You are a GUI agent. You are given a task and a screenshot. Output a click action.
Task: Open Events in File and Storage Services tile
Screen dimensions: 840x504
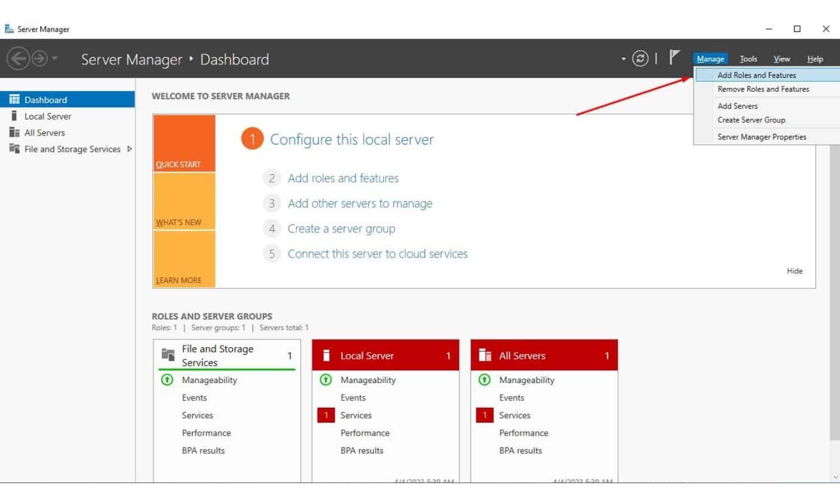194,398
